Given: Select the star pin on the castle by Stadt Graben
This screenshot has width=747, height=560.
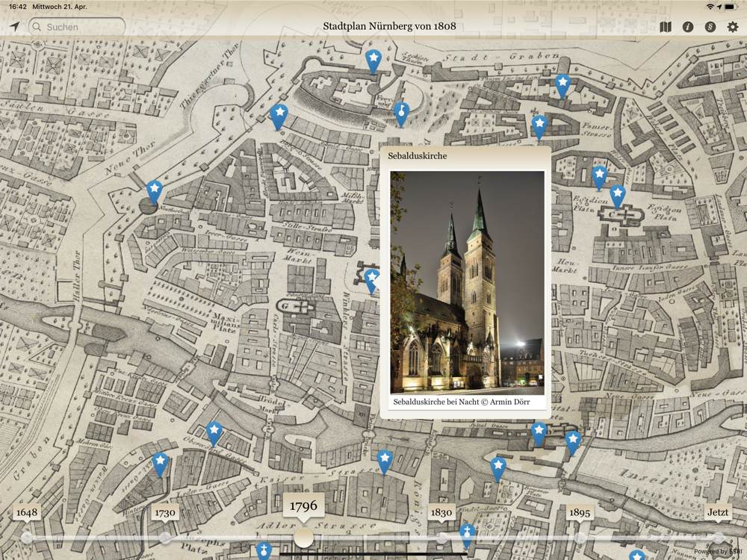Looking at the screenshot, I should tap(373, 60).
